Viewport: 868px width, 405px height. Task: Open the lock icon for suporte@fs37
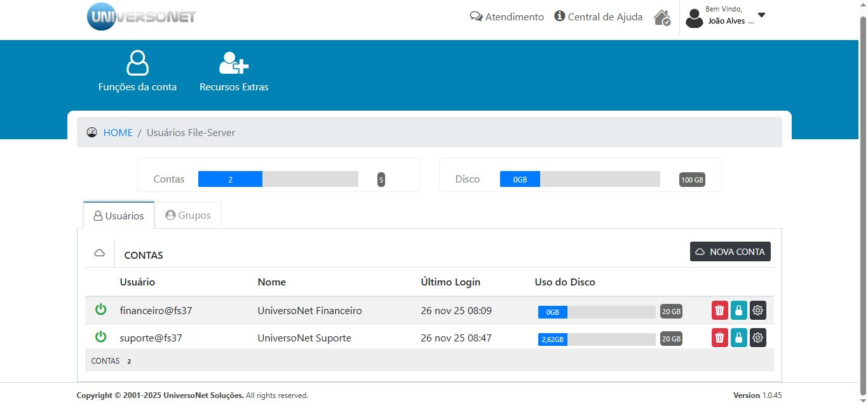point(738,338)
